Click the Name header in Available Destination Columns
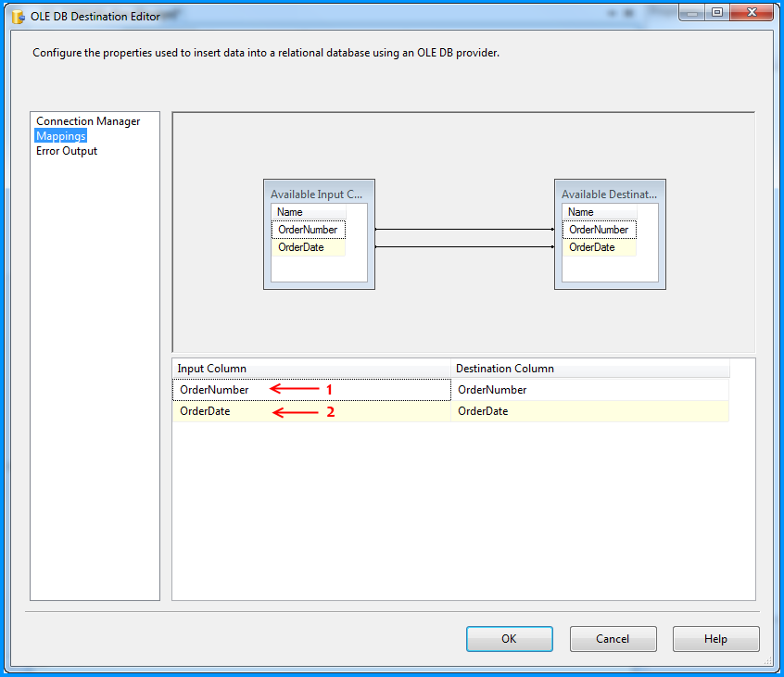The width and height of the screenshot is (784, 677). [599, 212]
